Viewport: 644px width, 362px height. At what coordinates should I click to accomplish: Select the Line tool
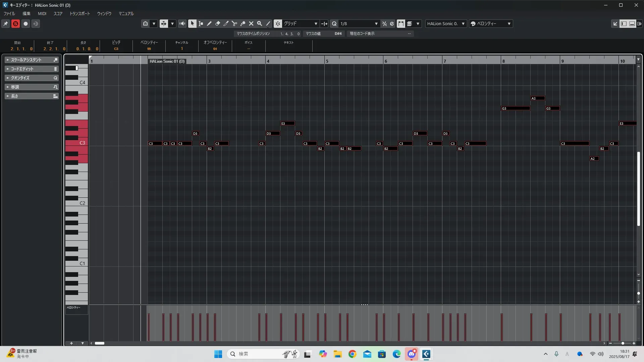click(268, 24)
